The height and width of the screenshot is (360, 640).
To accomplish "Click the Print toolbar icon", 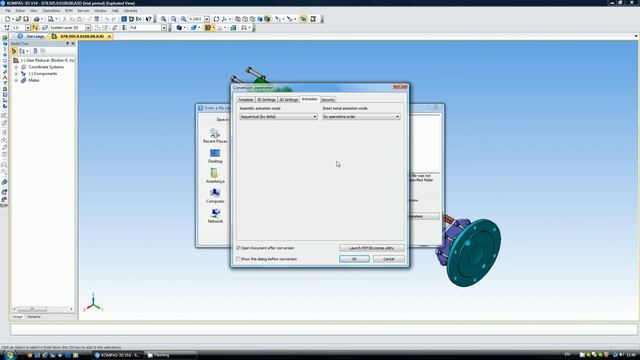I will click(x=36, y=19).
